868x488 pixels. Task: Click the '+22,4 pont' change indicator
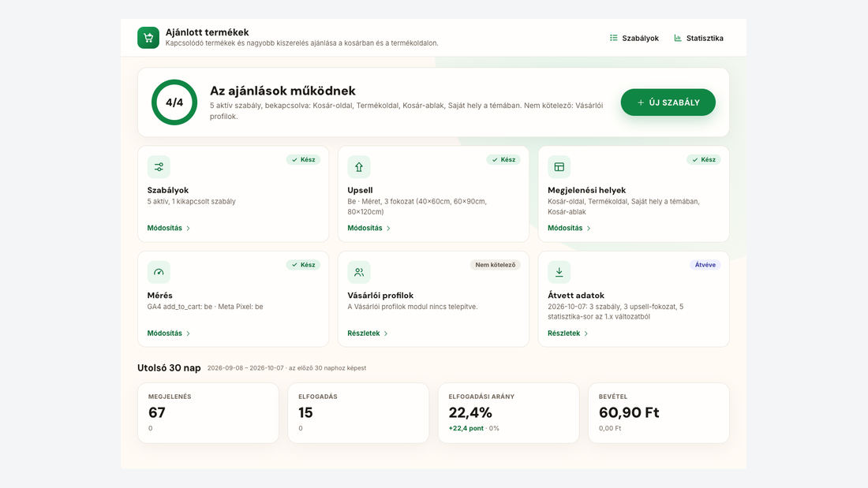click(x=466, y=428)
